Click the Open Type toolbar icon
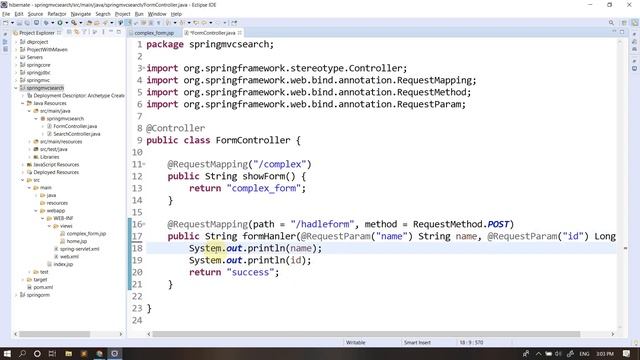 tap(89, 23)
